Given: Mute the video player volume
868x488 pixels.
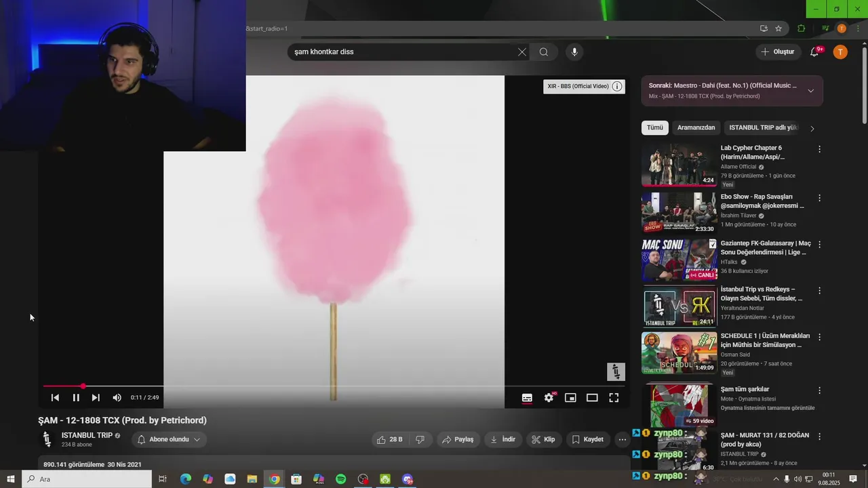Looking at the screenshot, I should click(117, 398).
